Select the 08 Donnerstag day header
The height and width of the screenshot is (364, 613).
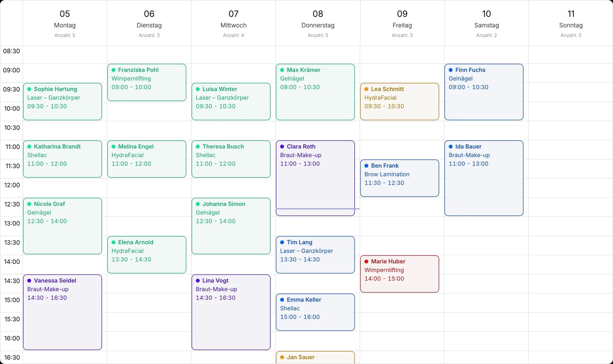point(318,23)
